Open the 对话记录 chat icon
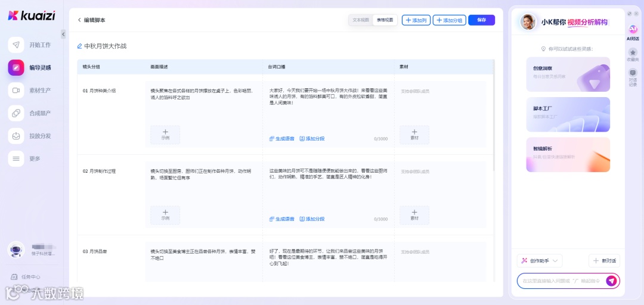The height and width of the screenshot is (305, 644). (633, 73)
